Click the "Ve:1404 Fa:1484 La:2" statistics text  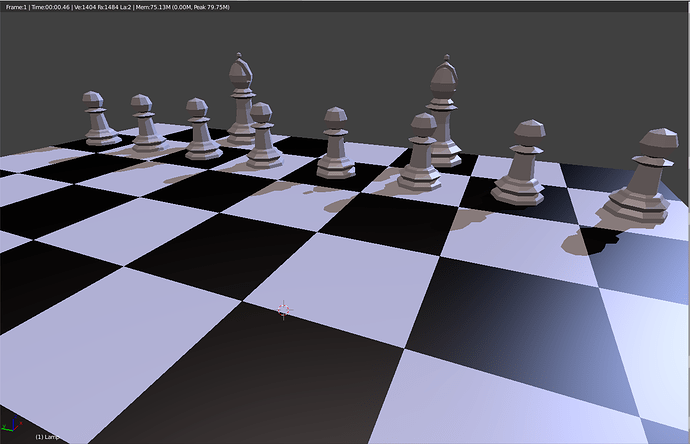[103, 7]
